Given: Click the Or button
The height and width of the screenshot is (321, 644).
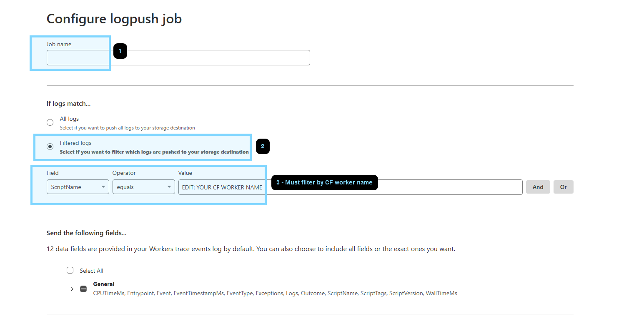Looking at the screenshot, I should coord(563,187).
